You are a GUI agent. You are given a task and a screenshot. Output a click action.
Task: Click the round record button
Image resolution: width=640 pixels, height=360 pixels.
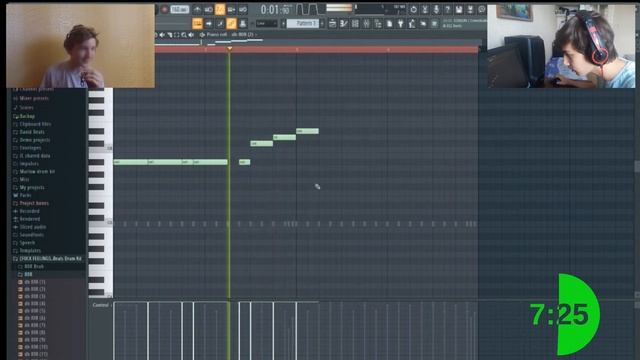point(164,9)
